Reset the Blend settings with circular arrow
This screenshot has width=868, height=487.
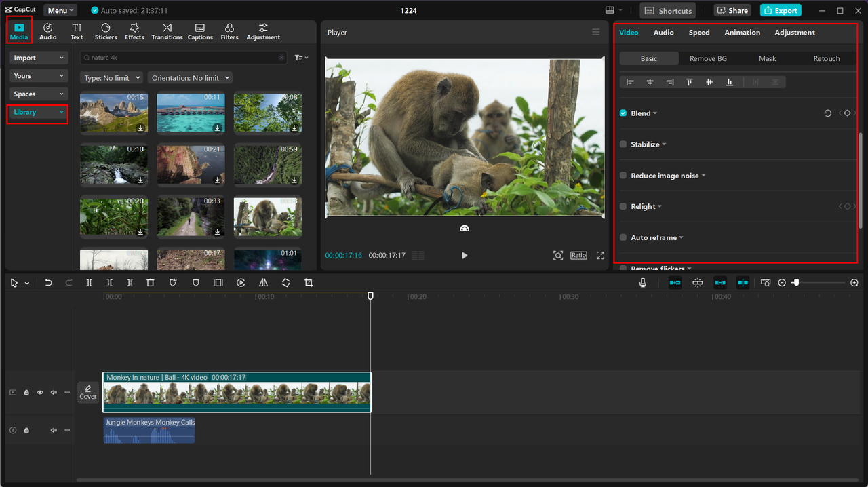point(828,113)
